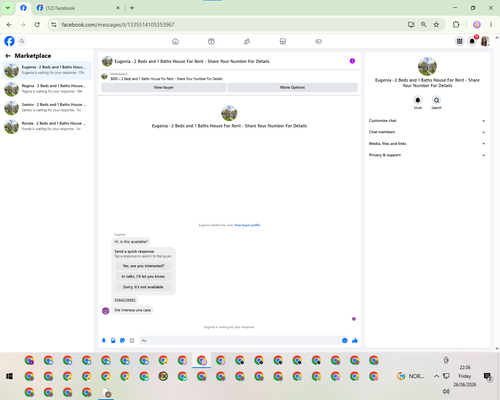Choose a sticker from the composer
The image size is (500, 400).
tap(122, 340)
